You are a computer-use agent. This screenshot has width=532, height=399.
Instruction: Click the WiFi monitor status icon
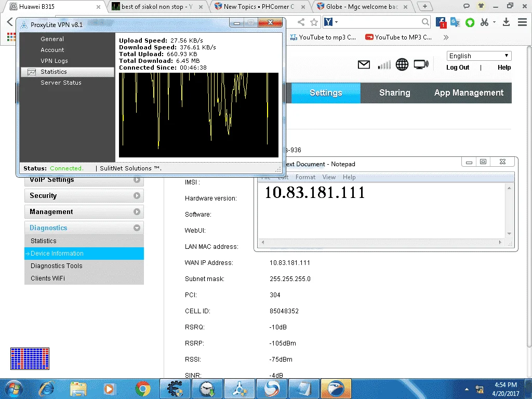421,64
